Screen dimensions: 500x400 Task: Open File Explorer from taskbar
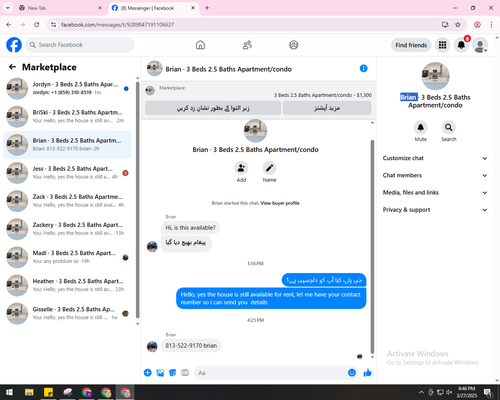tap(29, 392)
